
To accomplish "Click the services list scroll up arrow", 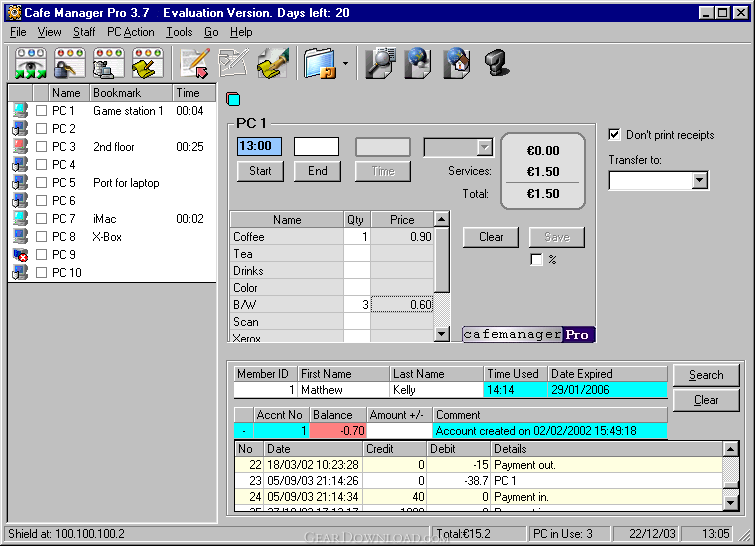I will 441,220.
